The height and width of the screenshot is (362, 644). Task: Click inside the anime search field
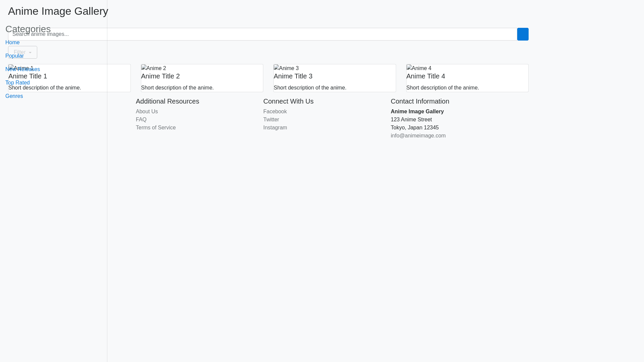pyautogui.click(x=235, y=34)
